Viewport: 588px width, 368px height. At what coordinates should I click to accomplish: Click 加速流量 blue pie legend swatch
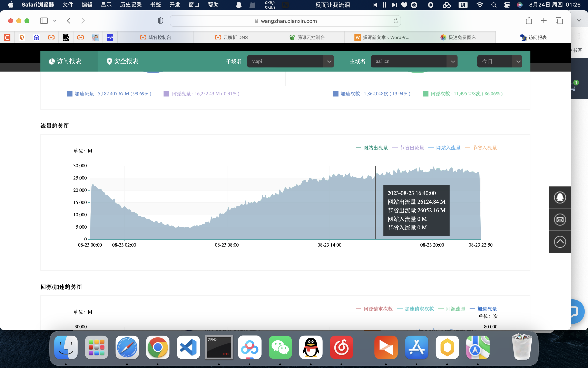tap(69, 94)
